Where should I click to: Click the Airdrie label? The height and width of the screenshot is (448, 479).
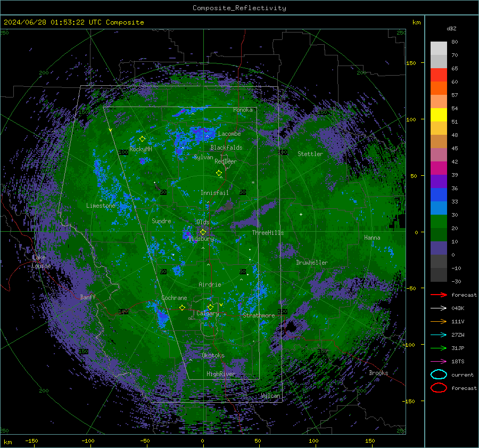point(210,284)
